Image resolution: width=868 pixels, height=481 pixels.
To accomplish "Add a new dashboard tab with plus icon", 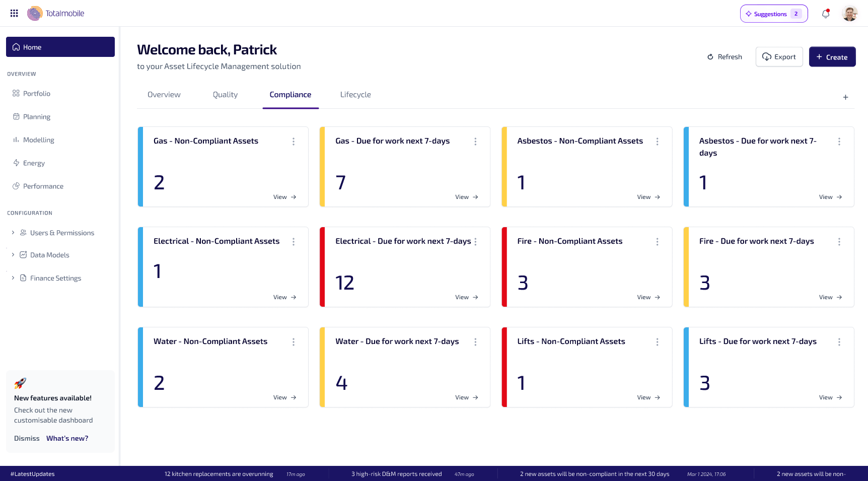I will (x=846, y=97).
